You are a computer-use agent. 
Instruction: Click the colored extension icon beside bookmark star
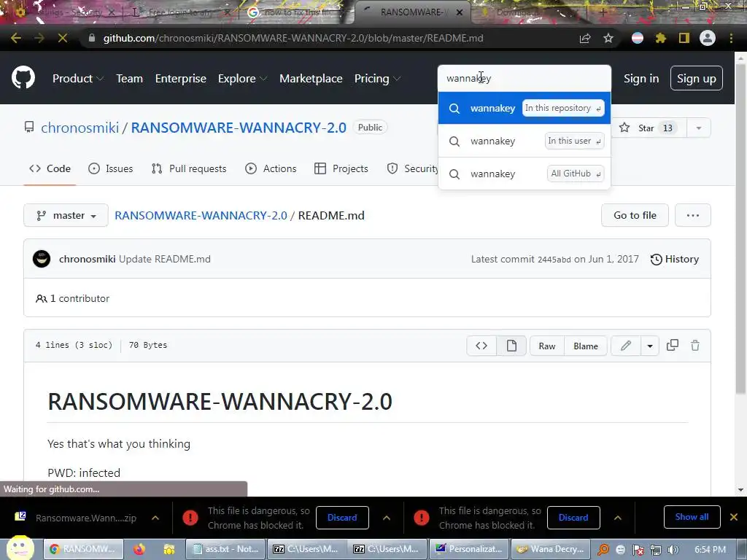[638, 38]
